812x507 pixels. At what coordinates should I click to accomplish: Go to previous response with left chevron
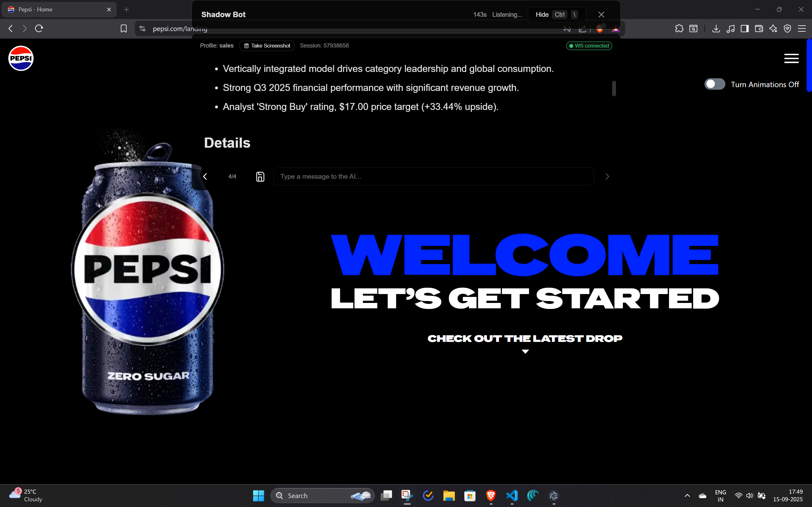[x=205, y=176]
